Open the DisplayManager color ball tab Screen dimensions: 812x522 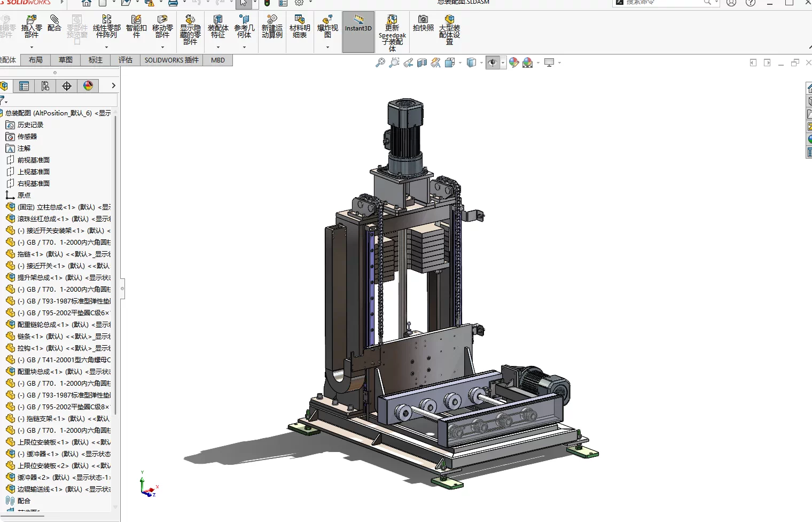[x=88, y=85]
